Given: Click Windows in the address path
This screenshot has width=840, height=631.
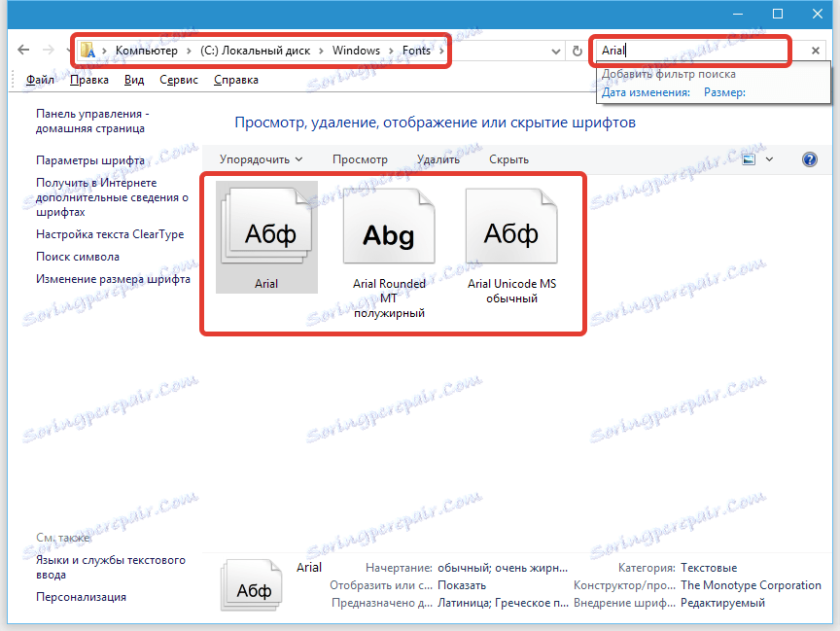Looking at the screenshot, I should click(356, 51).
